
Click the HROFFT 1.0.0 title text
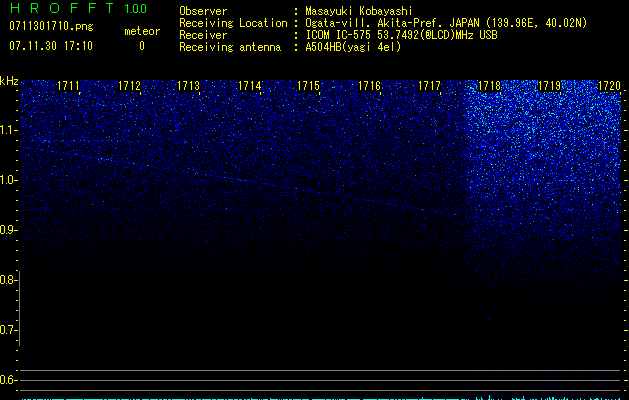[78, 8]
